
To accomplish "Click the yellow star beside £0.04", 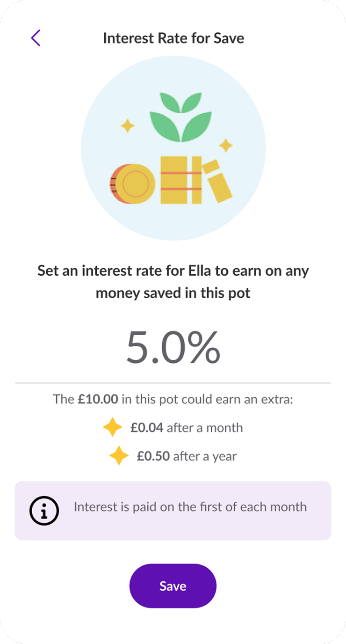I will (113, 427).
